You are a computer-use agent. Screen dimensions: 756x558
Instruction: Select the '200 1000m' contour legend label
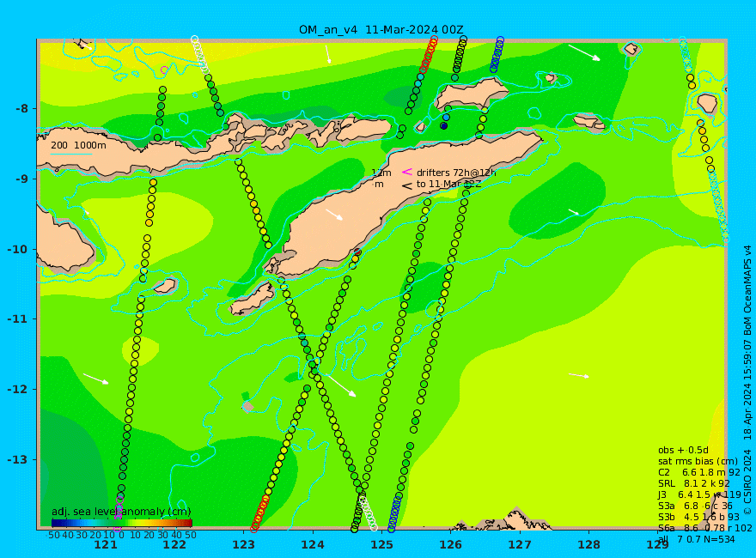coord(78,145)
